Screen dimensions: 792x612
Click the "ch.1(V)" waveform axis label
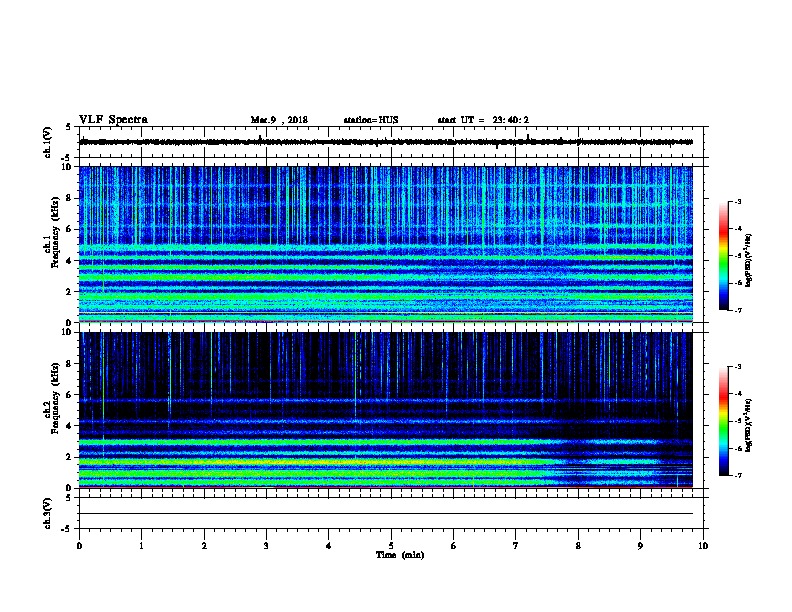[48, 142]
